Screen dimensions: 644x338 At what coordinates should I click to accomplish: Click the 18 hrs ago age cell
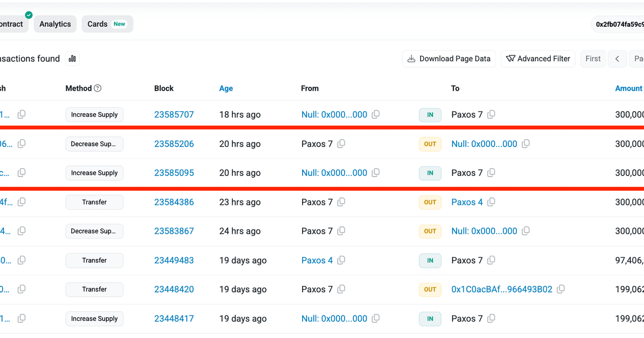pyautogui.click(x=240, y=115)
